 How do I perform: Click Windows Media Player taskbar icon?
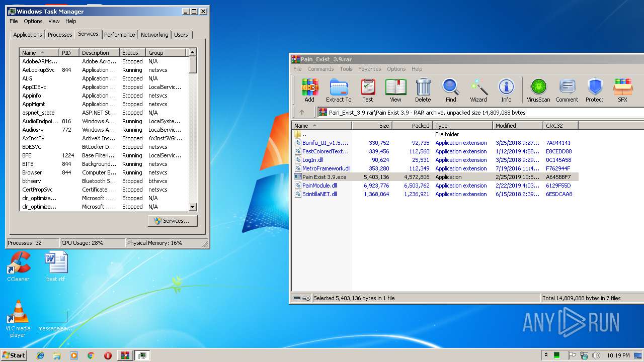(74, 355)
